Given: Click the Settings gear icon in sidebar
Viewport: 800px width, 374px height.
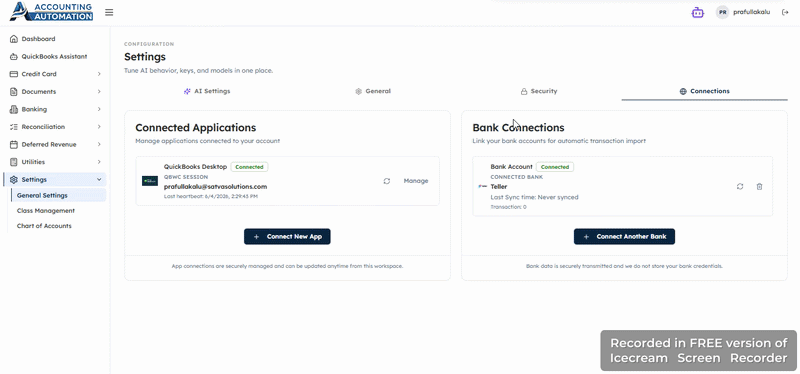Looking at the screenshot, I should (x=14, y=180).
